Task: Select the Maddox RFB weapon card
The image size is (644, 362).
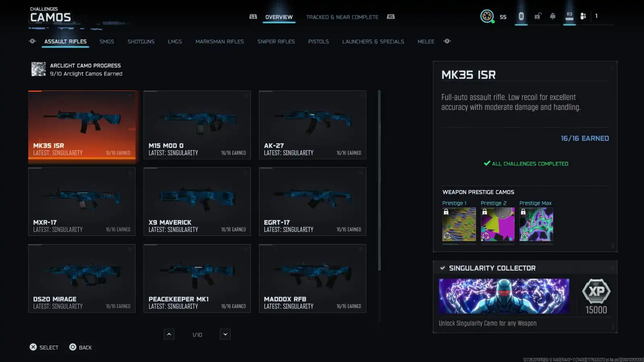Action: [x=313, y=278]
